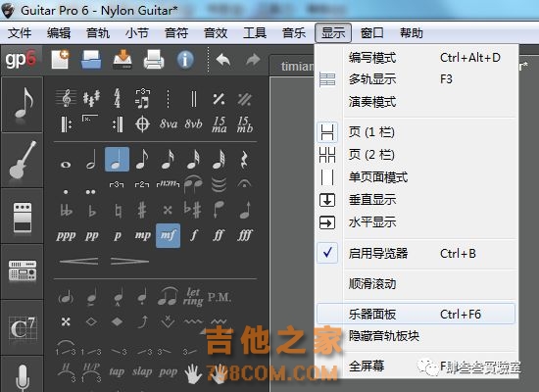Click the whole note duration icon
Viewport: 539px width, 392px height.
66,165
